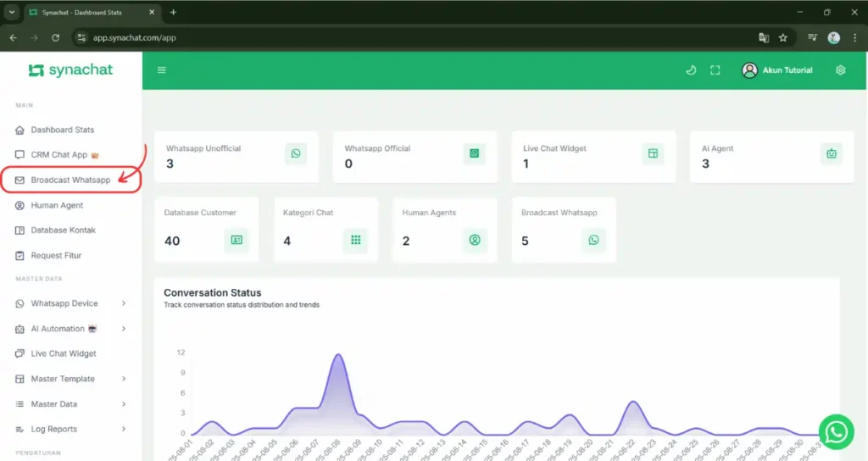Screen dimensions: 868x461
Task: Switch to dark mode with moon icon
Action: click(x=691, y=70)
